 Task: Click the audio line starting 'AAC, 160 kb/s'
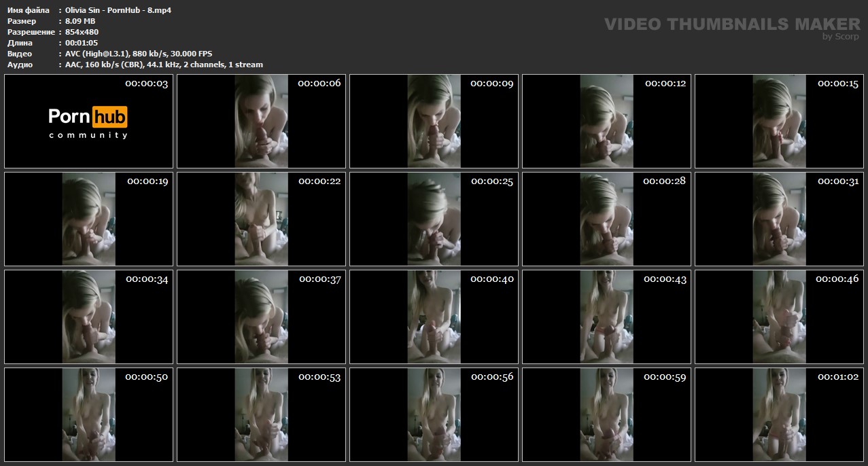click(164, 65)
